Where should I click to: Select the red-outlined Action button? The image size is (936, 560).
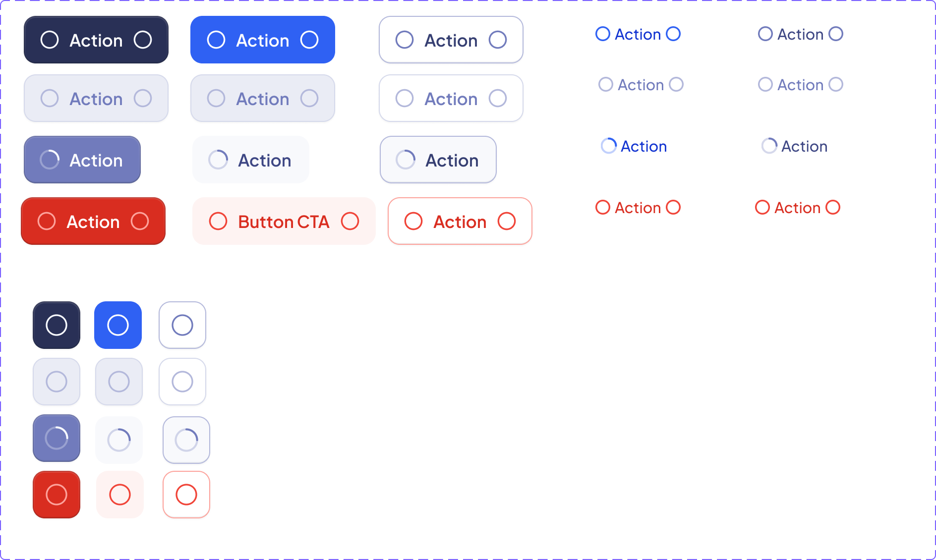[x=460, y=221]
